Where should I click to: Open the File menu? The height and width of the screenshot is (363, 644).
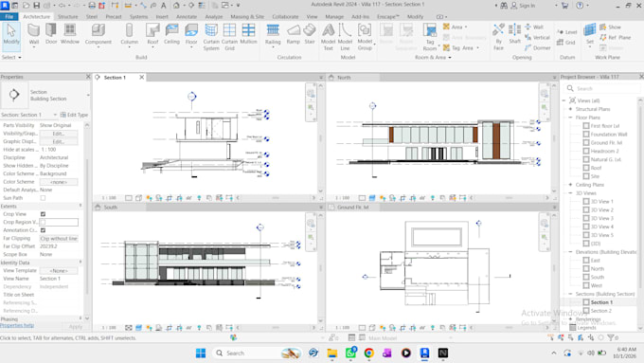tap(9, 16)
